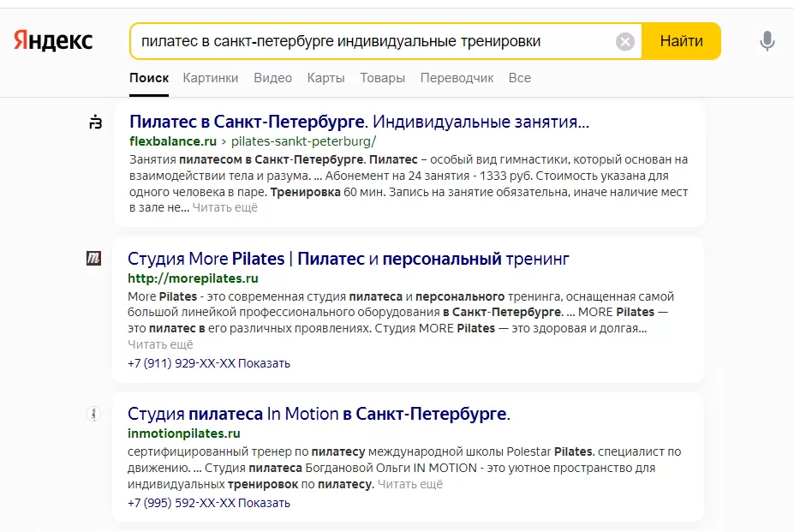Open the Карты tab
Viewport: 794px width, 532px height.
coord(326,78)
